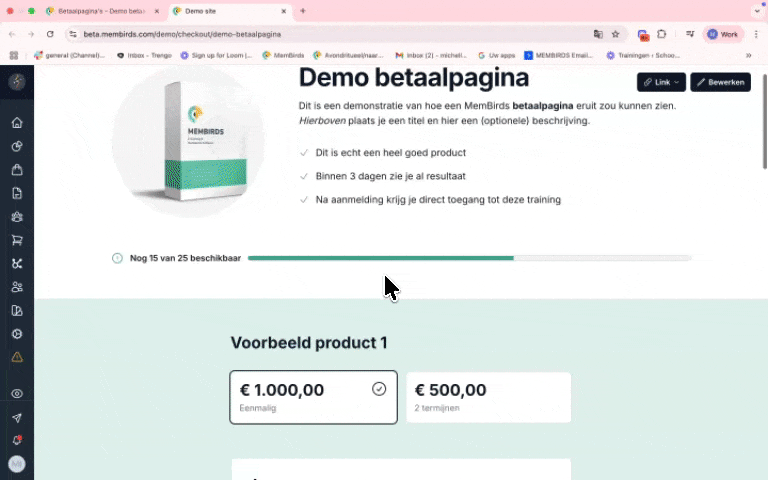The width and height of the screenshot is (768, 480).
Task: Click the 'Voorbeeld product 1' heading
Action: click(309, 343)
